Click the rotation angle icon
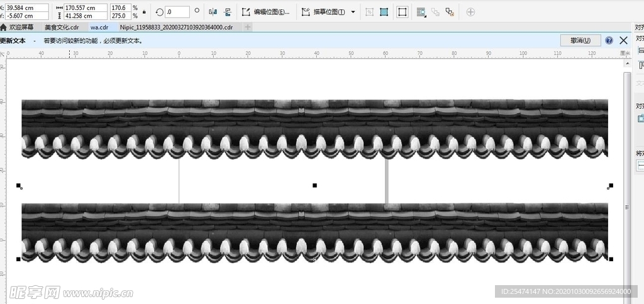Viewport: 644px width, 304px height. [x=159, y=12]
